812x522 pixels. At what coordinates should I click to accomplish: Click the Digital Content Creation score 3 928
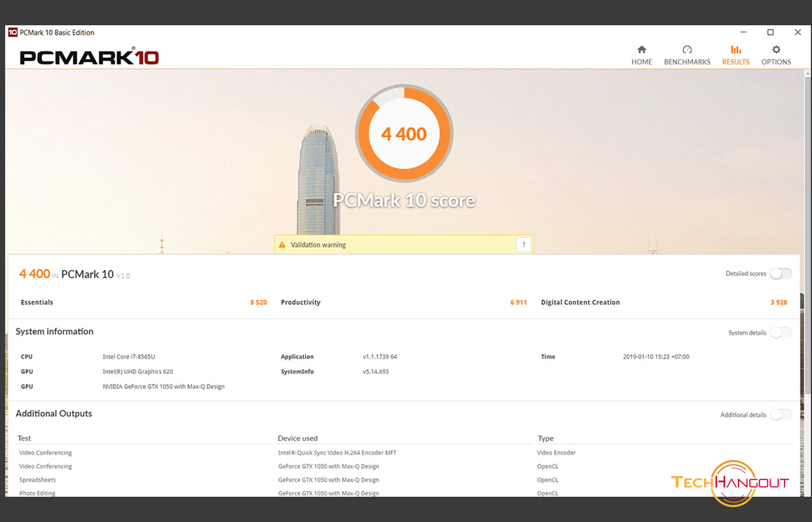[x=779, y=302]
